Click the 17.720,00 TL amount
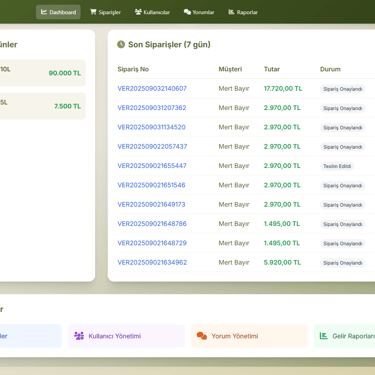This screenshot has height=375, width=375. coord(283,88)
